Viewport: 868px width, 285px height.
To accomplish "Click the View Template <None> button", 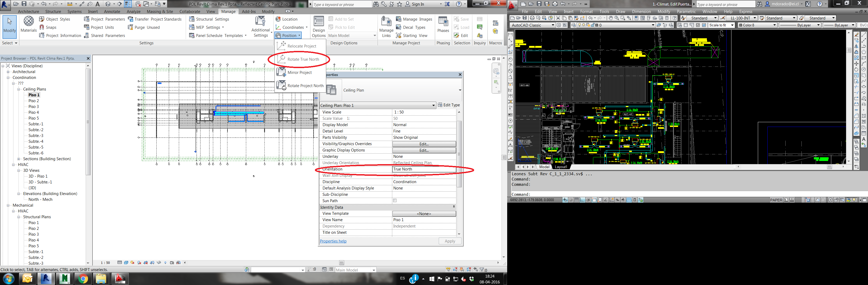I will 424,214.
